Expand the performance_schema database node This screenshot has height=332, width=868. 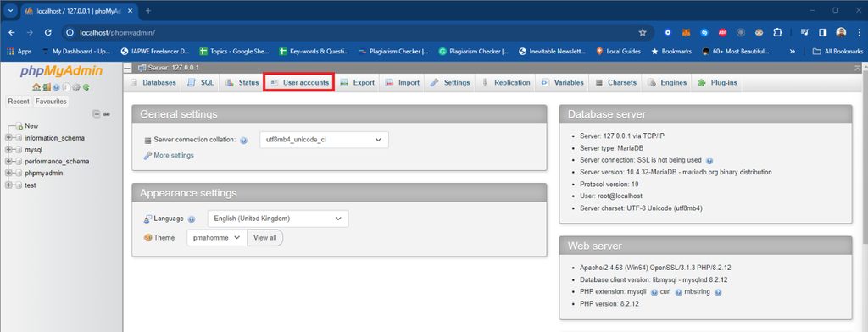click(8, 162)
